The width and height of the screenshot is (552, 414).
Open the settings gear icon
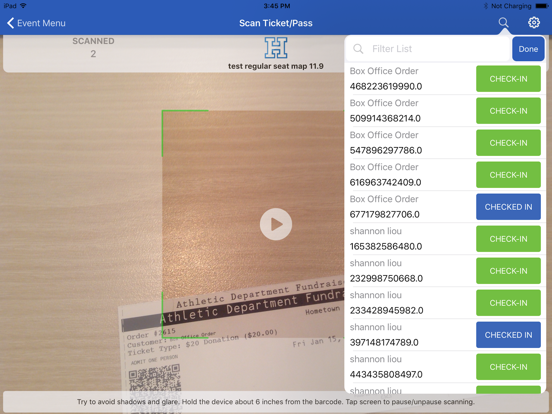(534, 23)
